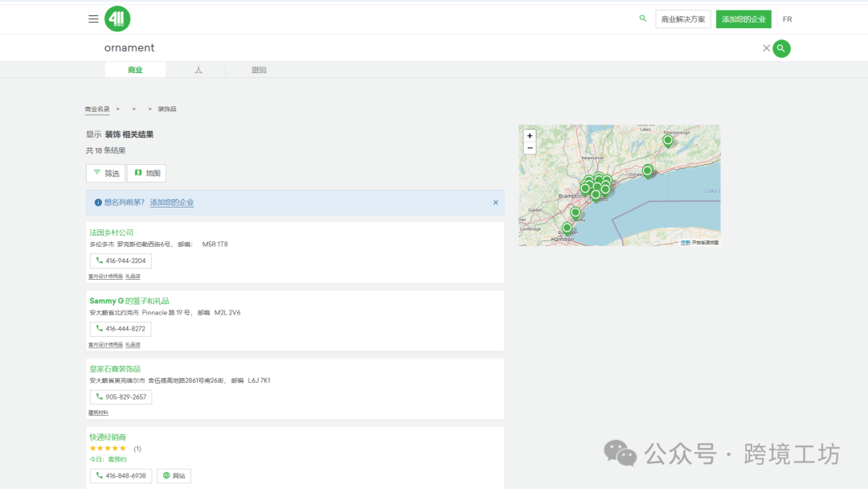Switch to the 人 tab
The image size is (868, 489).
coord(198,70)
